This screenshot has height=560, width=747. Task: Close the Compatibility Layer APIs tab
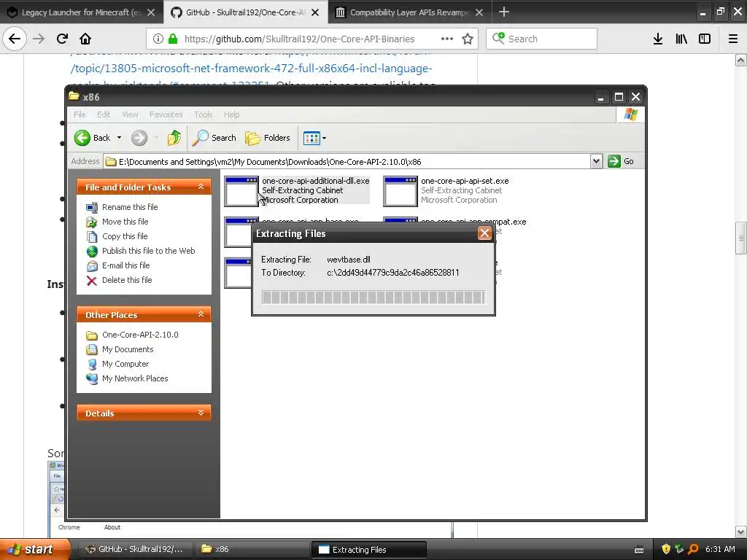point(479,12)
